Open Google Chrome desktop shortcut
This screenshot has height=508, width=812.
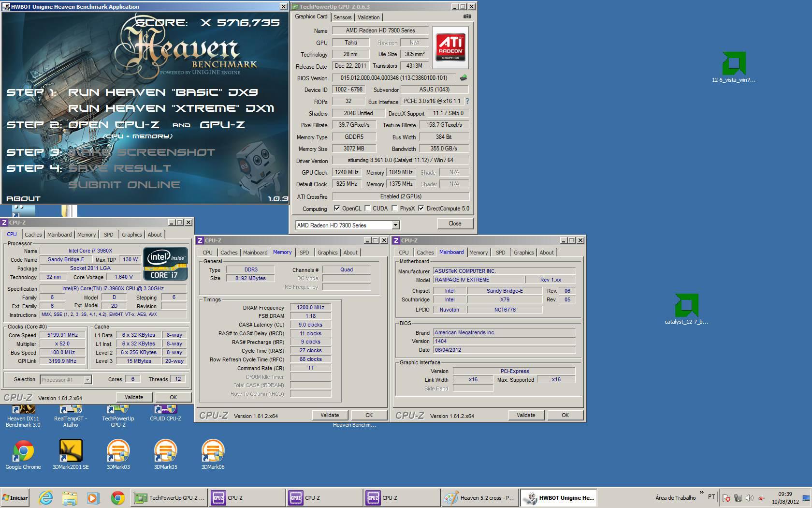click(23, 455)
